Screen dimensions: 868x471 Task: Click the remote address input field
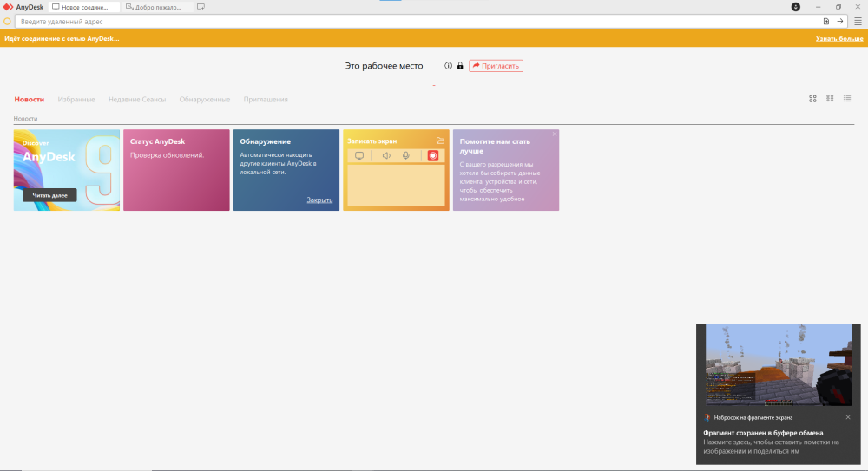(419, 22)
